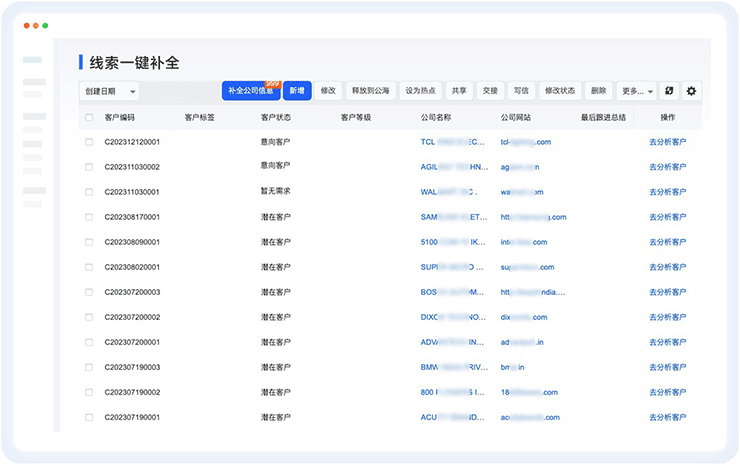
Task: Click 去分析客户 for row C202307190001
Action: click(668, 417)
